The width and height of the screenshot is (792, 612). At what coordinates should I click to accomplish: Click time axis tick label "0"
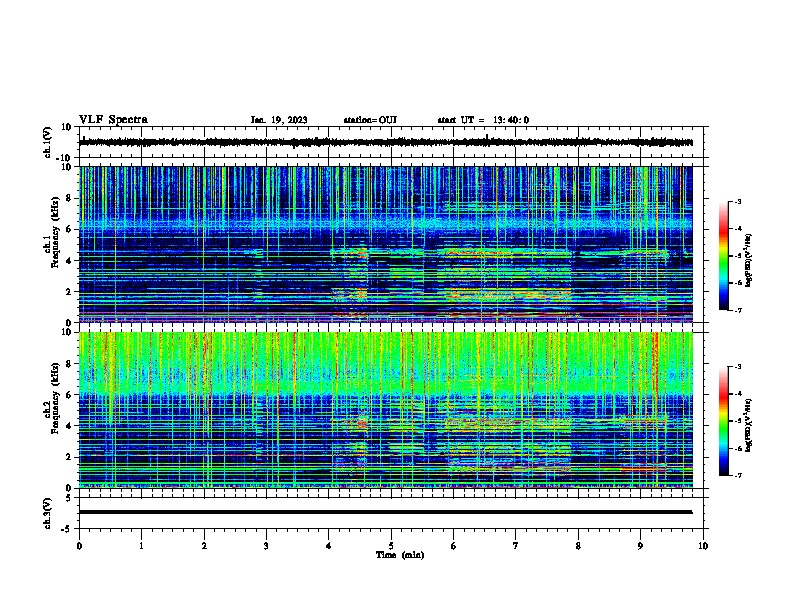point(79,546)
